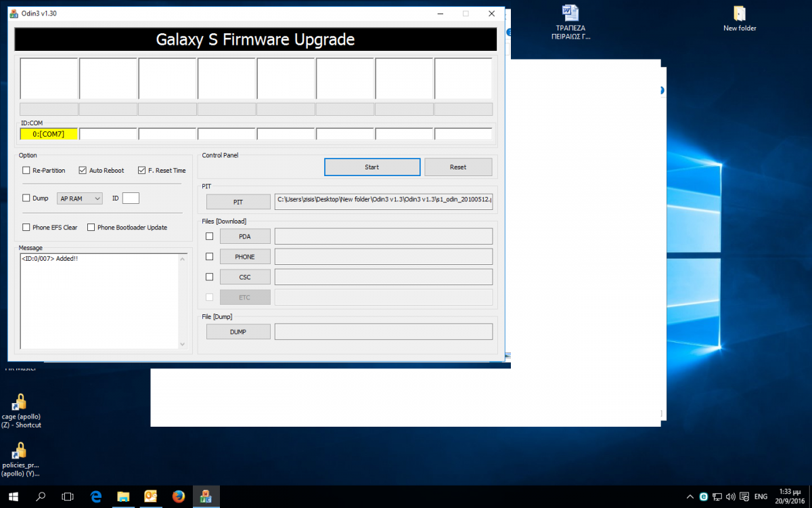The height and width of the screenshot is (508, 812).
Task: Click the CSC file path field
Action: tap(384, 277)
